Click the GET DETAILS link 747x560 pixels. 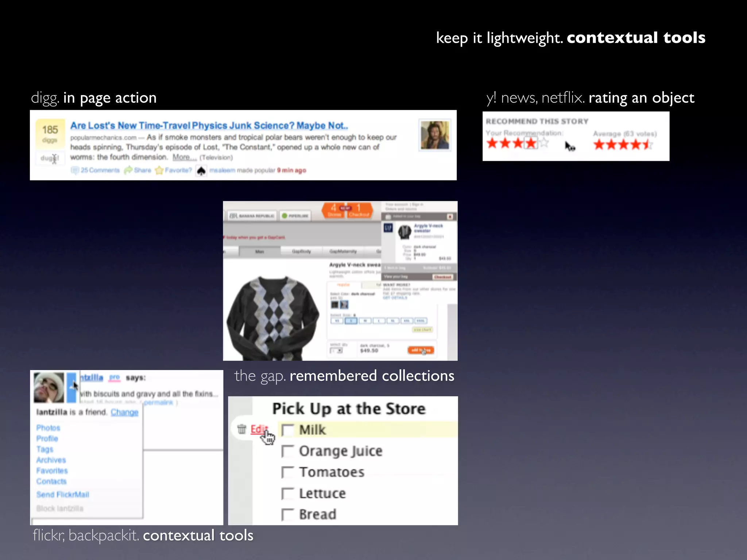(x=395, y=298)
